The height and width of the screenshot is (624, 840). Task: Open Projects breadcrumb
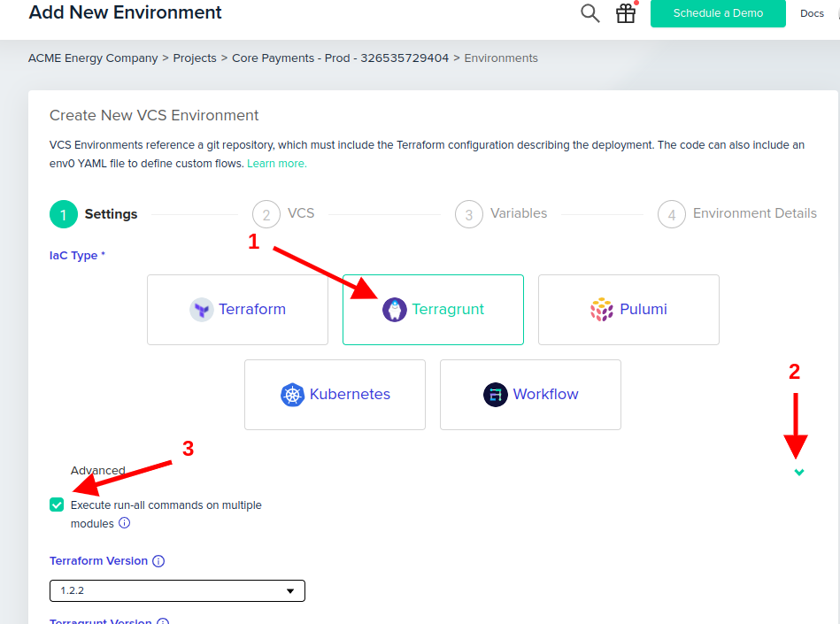(195, 58)
